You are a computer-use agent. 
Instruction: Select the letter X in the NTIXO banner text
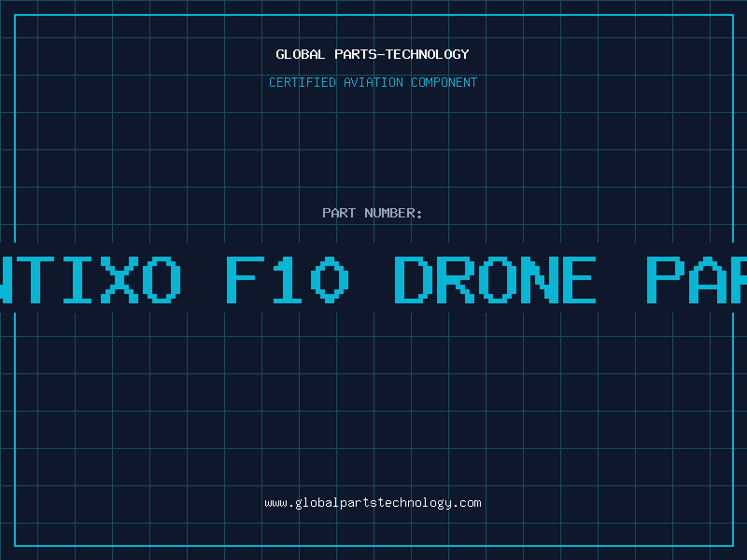120,280
